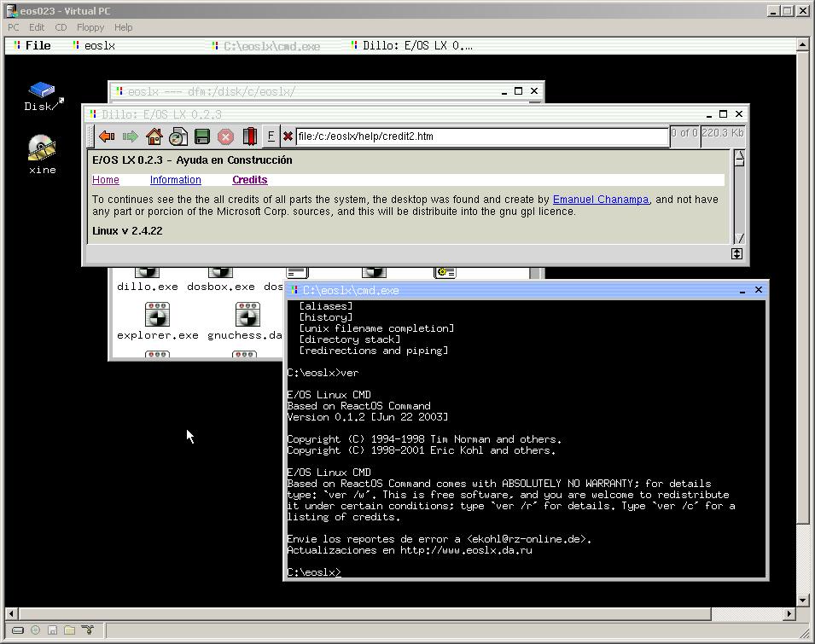815x644 pixels.
Task: Click the 'Linux v 2.4.22' heading text
Action: point(127,231)
